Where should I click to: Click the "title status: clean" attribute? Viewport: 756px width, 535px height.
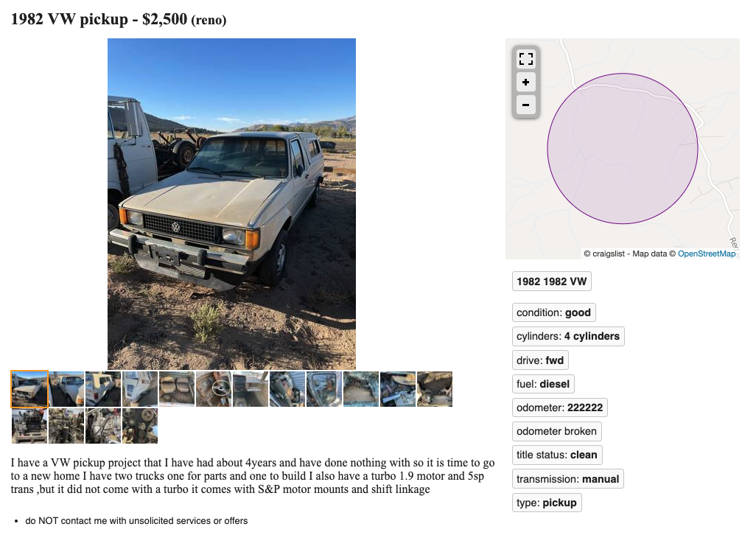557,455
